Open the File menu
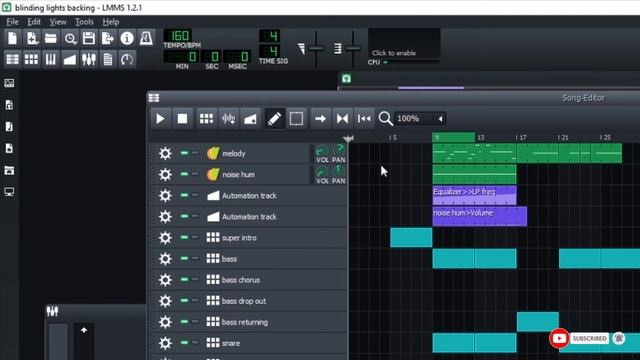 (x=12, y=22)
